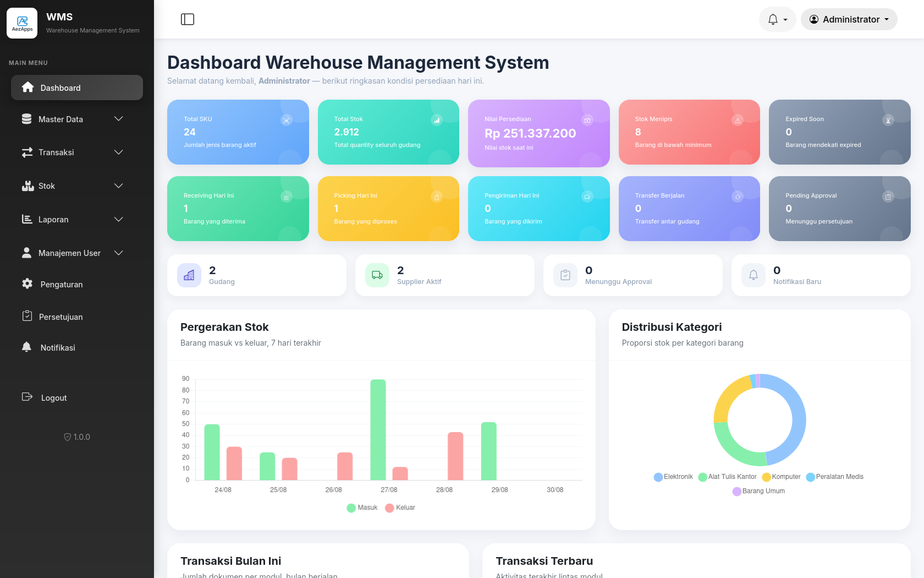
Task: Open the Stok Menipis card showing 8
Action: 689,132
